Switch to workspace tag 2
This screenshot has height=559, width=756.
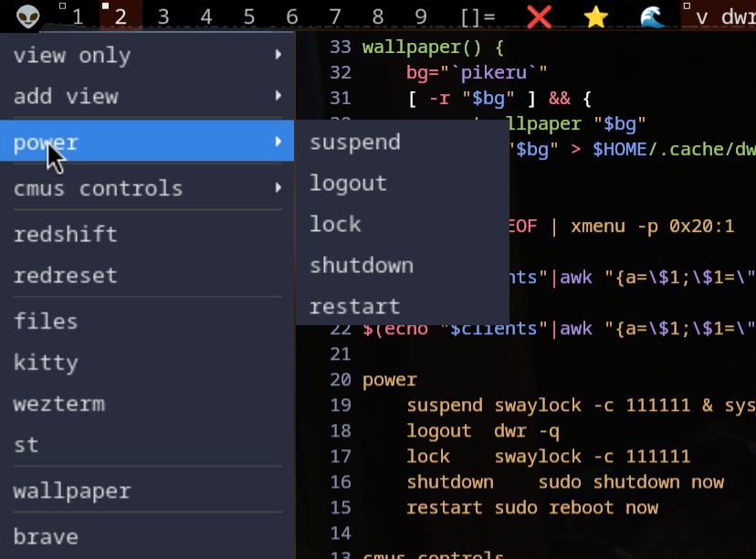click(121, 16)
